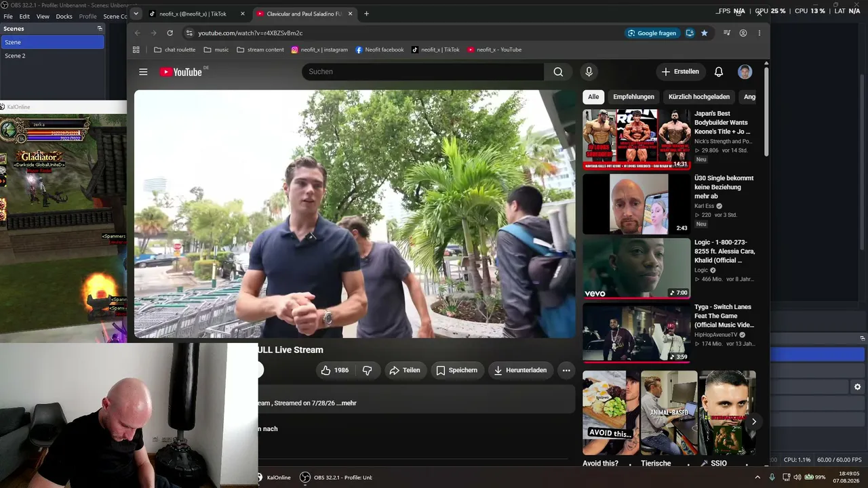The height and width of the screenshot is (488, 868).
Task: Click the YouTube Suchen search field
Action: 422,72
